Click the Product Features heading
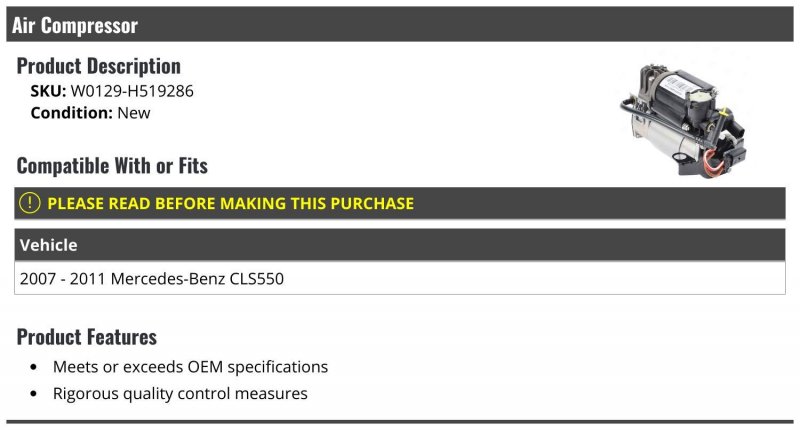The width and height of the screenshot is (800, 430). pyautogui.click(x=87, y=336)
